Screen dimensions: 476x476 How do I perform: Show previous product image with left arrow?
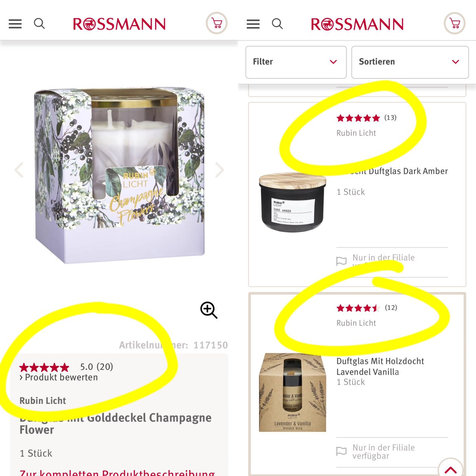[19, 170]
